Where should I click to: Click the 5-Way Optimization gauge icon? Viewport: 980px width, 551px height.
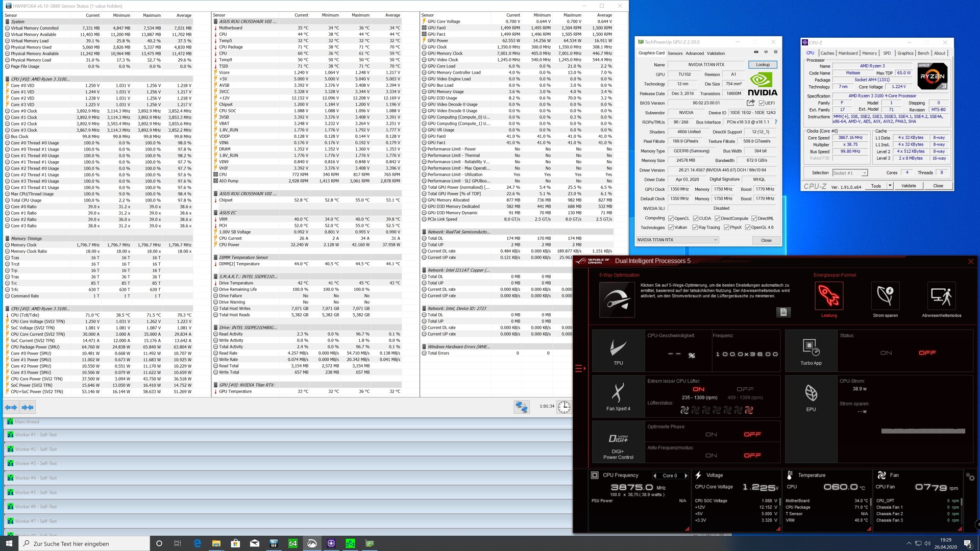pos(617,300)
